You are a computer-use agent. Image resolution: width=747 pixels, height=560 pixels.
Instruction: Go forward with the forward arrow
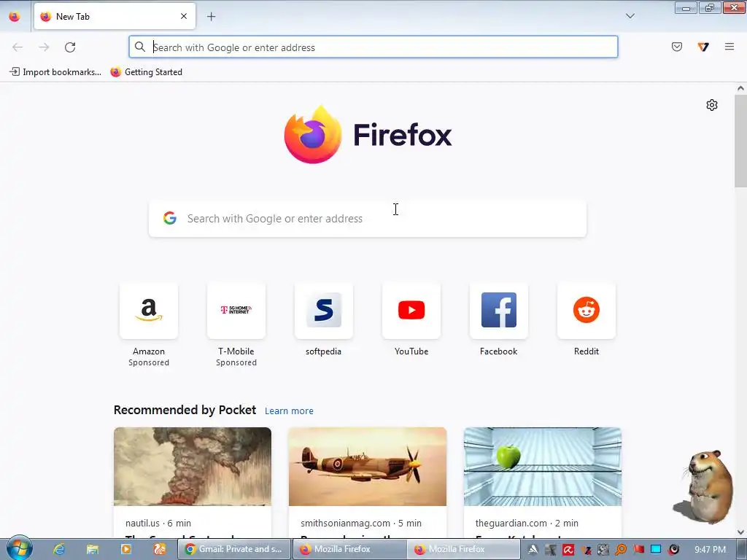[44, 47]
